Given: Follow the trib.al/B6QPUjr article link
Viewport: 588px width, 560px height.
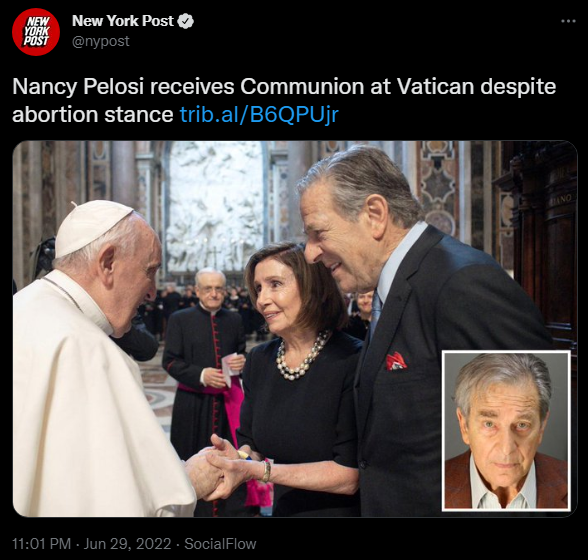Looking at the screenshot, I should click(x=259, y=115).
